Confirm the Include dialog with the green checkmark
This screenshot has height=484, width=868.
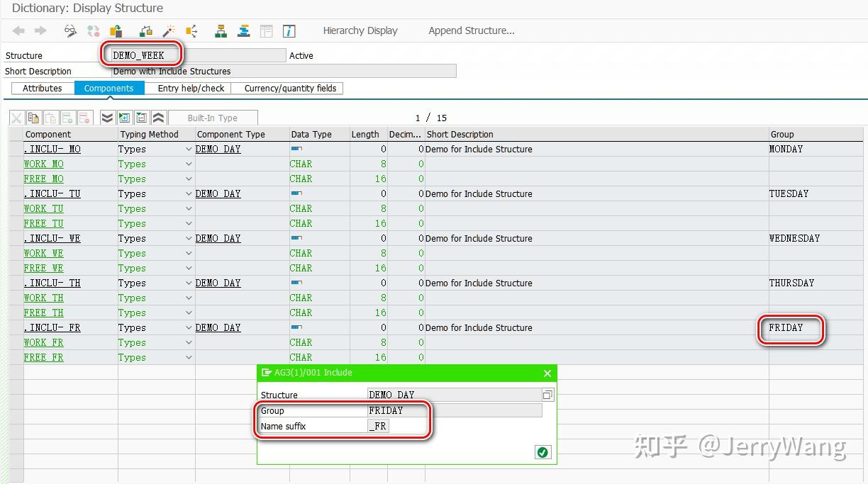click(542, 451)
